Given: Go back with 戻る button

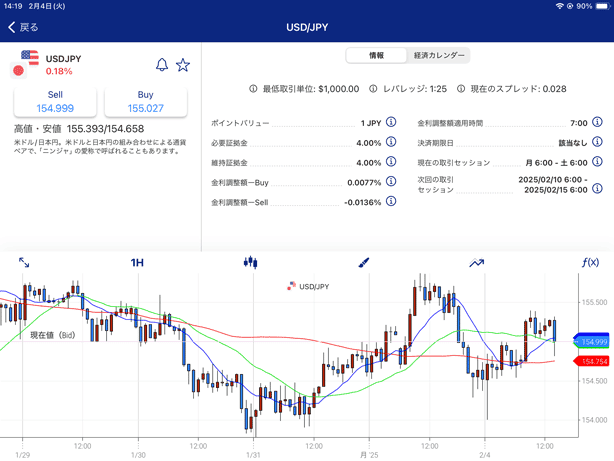Looking at the screenshot, I should (23, 27).
